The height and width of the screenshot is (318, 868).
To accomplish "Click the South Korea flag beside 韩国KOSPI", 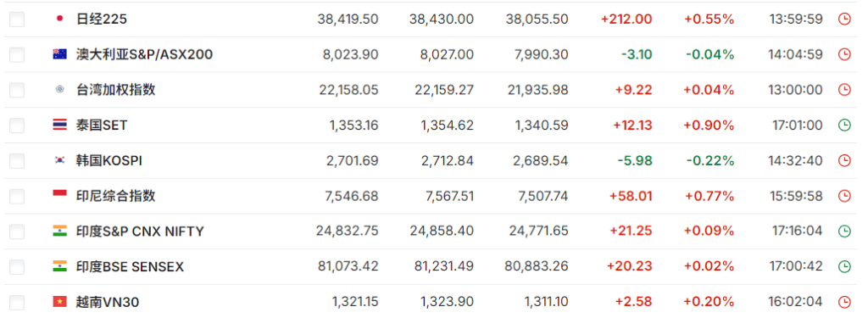I will pyautogui.click(x=60, y=160).
